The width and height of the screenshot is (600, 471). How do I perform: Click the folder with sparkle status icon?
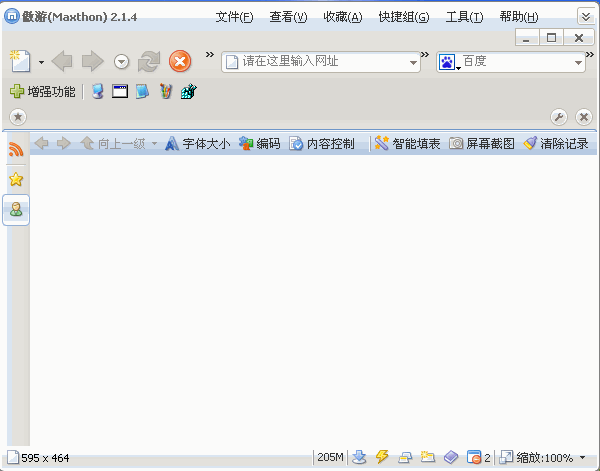coord(428,457)
